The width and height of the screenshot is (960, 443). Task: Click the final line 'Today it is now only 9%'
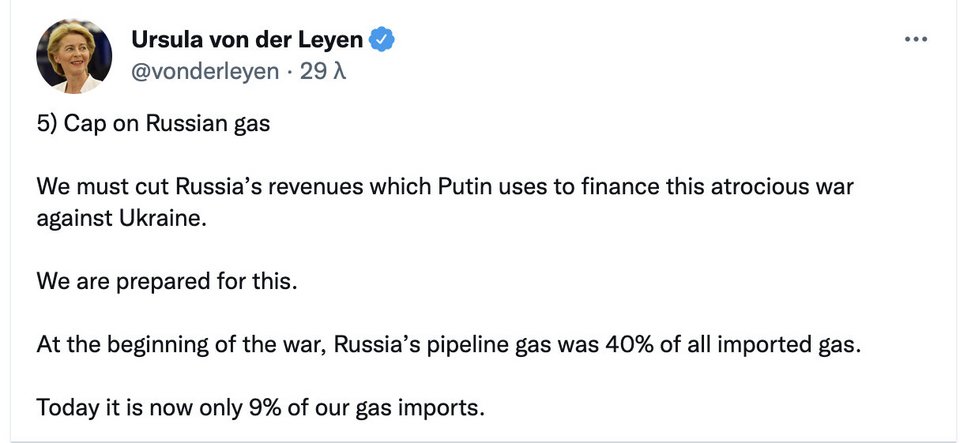point(260,408)
